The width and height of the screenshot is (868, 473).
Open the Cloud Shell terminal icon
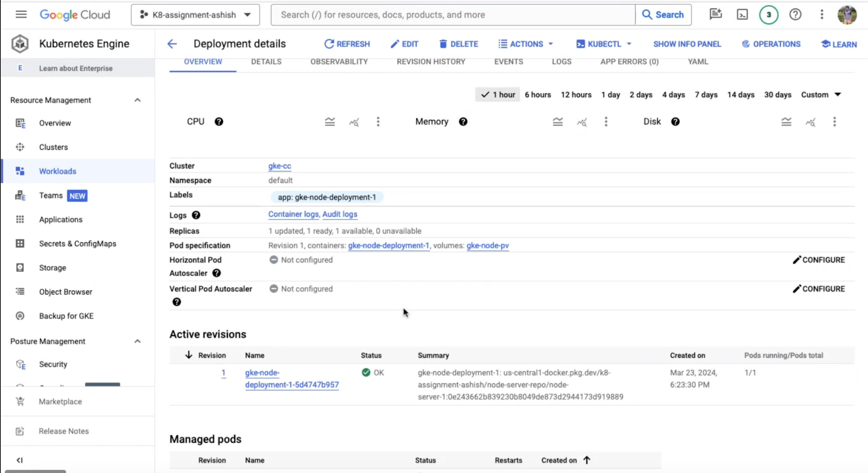[742, 15]
